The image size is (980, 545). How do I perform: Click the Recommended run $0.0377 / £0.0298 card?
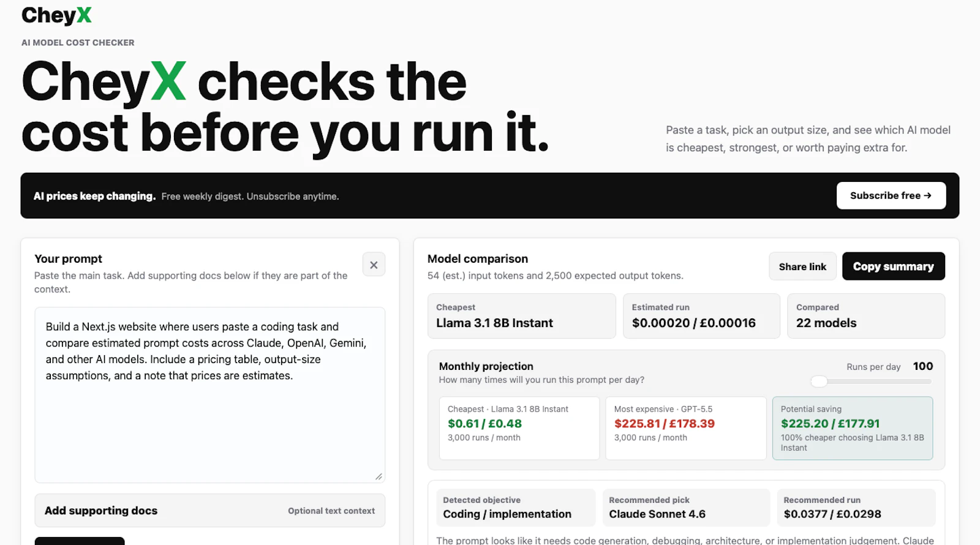856,508
